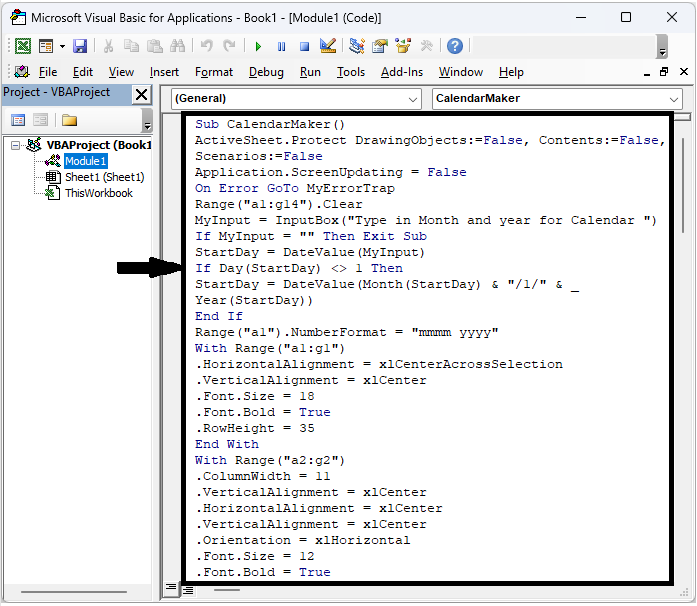The image size is (697, 606).
Task: Open Visual Basic Help question icon
Action: [455, 46]
